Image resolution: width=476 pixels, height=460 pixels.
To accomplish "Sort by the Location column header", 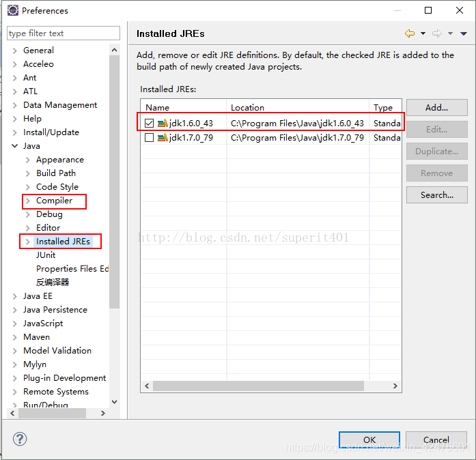I will point(298,107).
